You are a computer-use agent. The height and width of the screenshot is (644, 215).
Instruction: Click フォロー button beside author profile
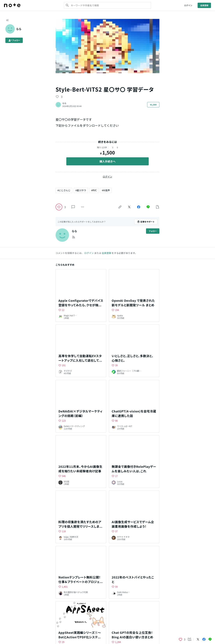tap(153, 231)
